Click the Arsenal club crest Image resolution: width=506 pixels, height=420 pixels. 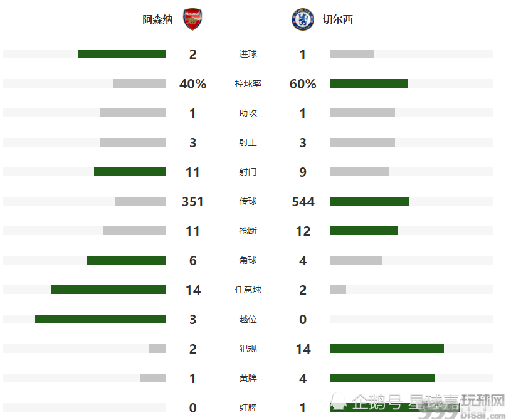192,19
